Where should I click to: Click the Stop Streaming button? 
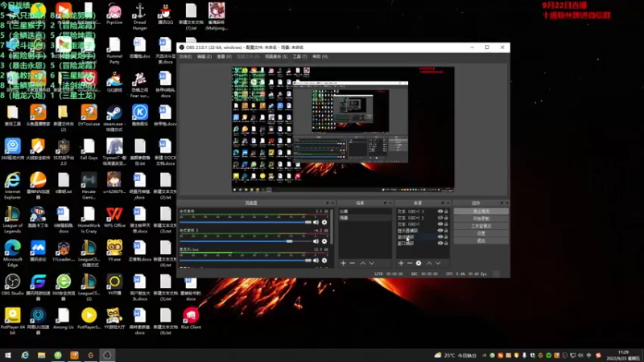click(x=481, y=211)
